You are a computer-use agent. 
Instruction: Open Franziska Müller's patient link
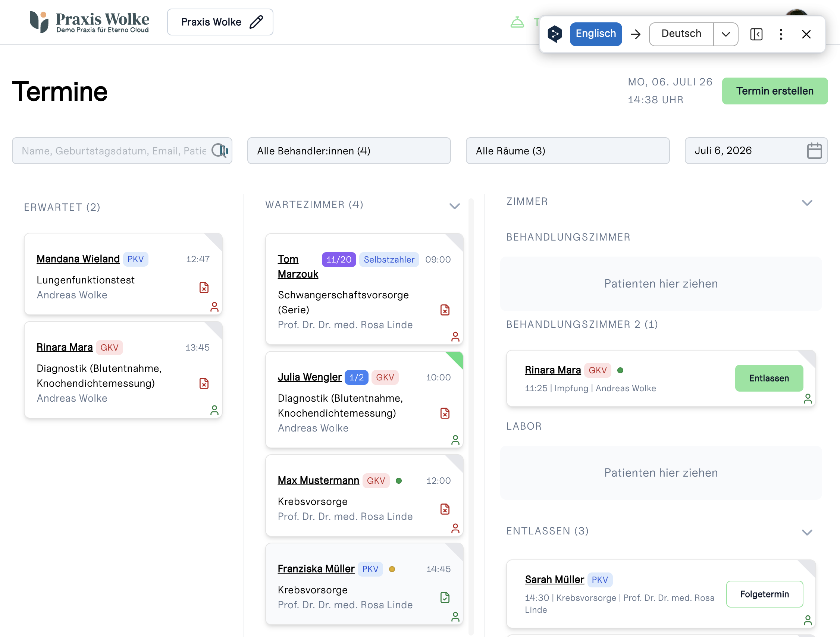[316, 569]
